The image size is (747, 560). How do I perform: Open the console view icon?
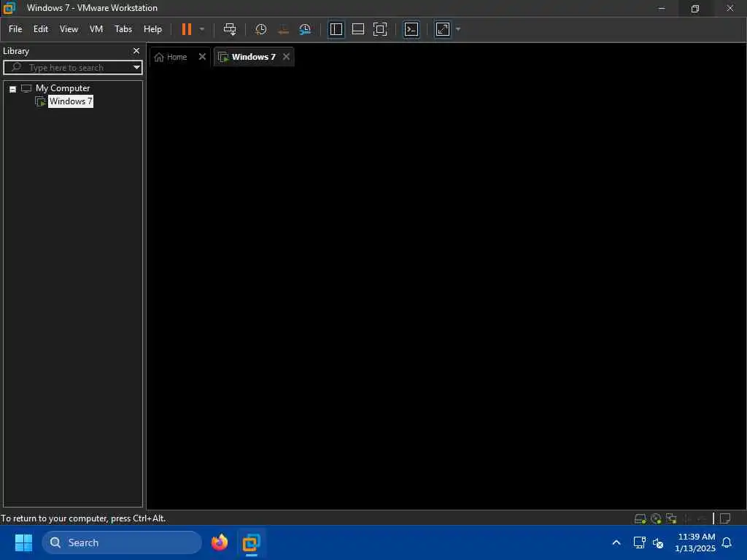click(411, 29)
